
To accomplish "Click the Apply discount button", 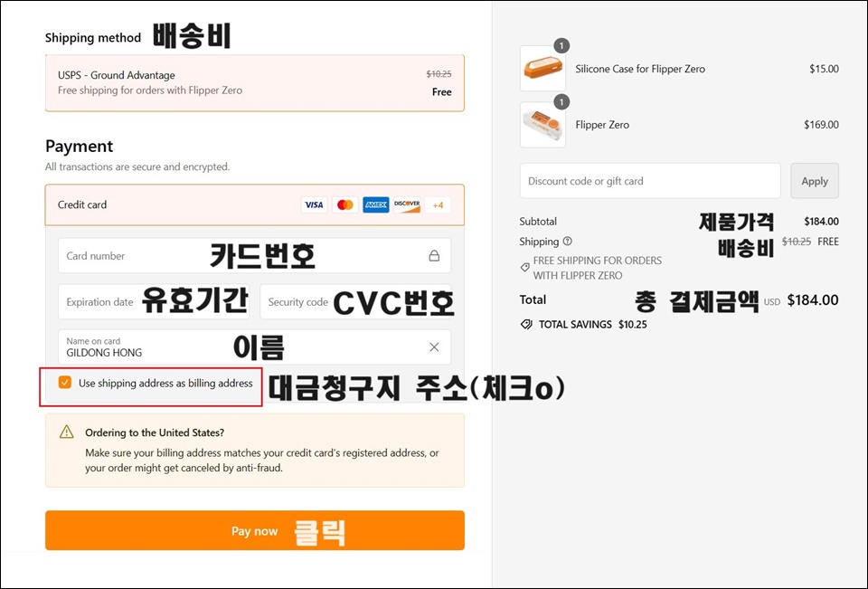I will point(815,181).
